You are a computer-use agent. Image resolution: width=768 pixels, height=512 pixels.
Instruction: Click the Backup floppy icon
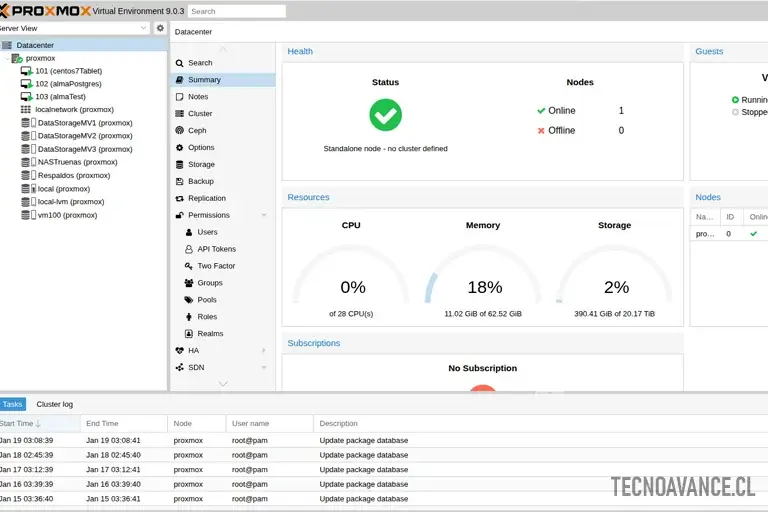click(179, 181)
